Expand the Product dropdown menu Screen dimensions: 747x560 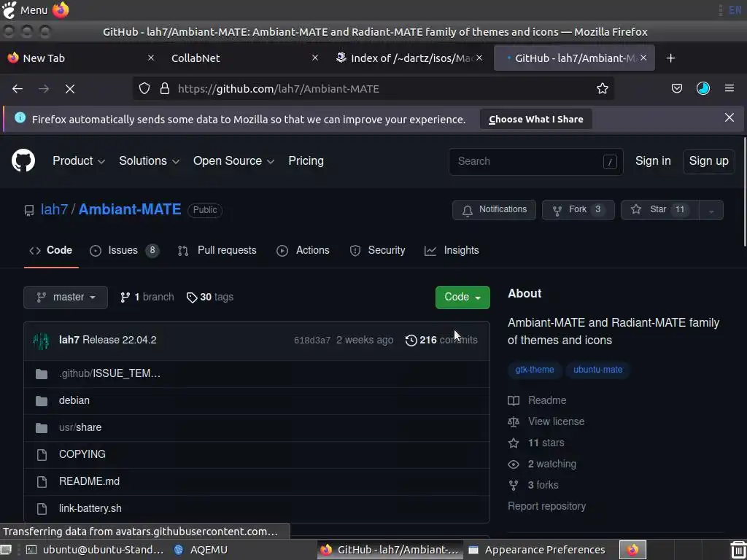pyautogui.click(x=79, y=161)
